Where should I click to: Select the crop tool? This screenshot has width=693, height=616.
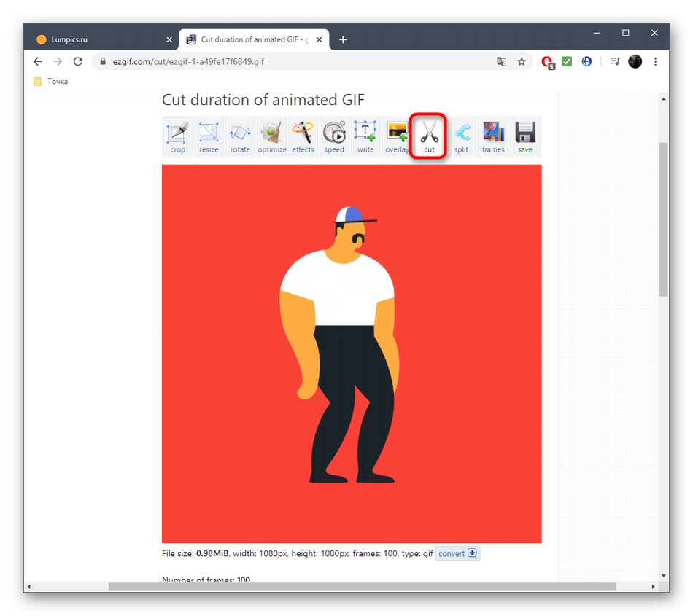click(x=177, y=136)
